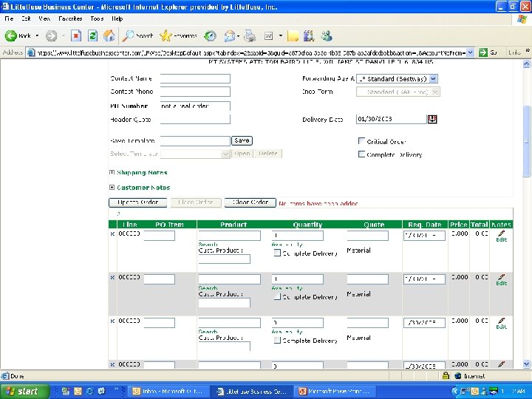Image resolution: width=532 pixels, height=399 pixels.
Task: Click the security lock status icon
Action: coord(446,375)
